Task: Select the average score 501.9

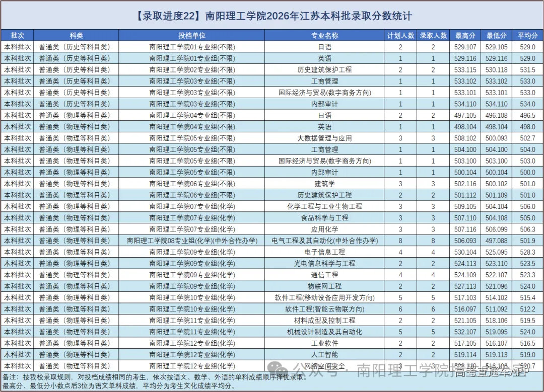Action: click(528, 241)
